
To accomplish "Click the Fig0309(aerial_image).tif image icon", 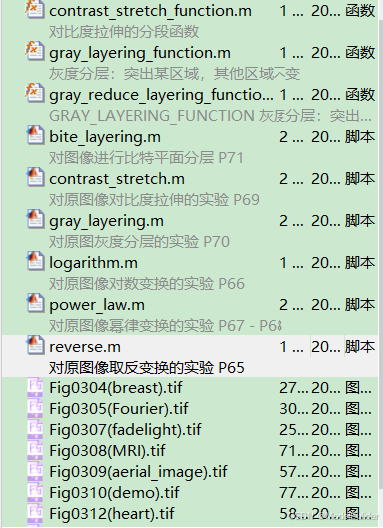I will [x=35, y=471].
